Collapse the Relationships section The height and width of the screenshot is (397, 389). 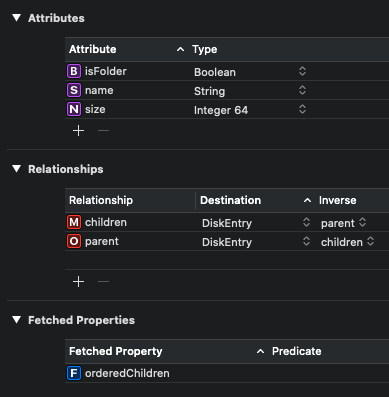point(16,169)
